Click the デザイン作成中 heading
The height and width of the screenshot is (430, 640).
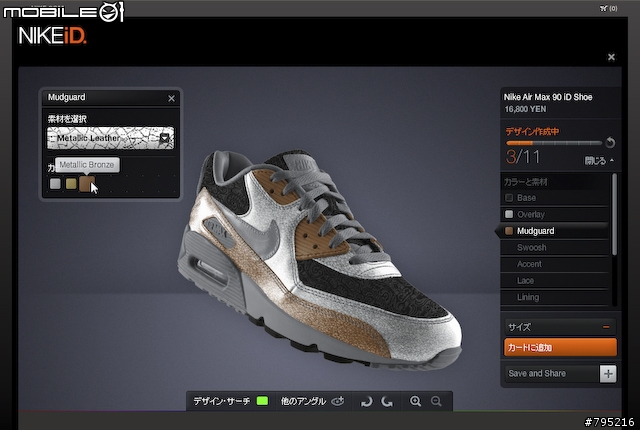tap(532, 131)
